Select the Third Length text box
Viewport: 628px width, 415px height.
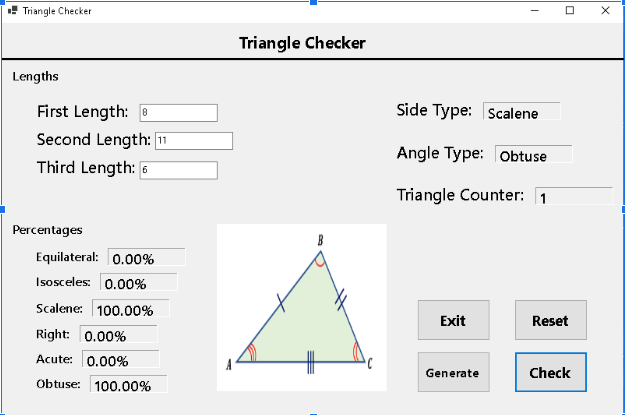(x=178, y=170)
